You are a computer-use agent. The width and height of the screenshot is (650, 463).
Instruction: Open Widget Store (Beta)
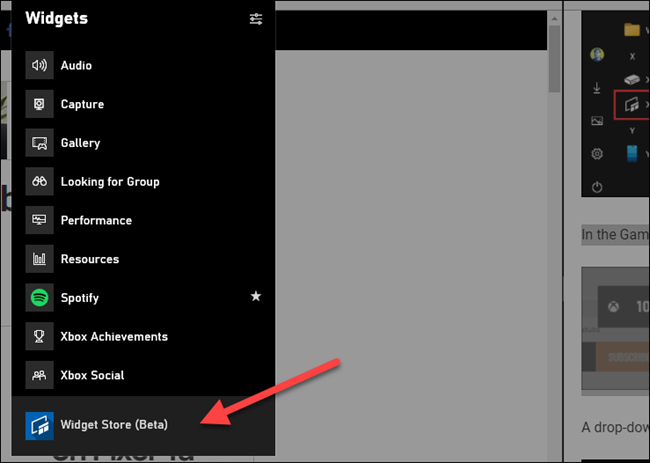[x=113, y=425]
